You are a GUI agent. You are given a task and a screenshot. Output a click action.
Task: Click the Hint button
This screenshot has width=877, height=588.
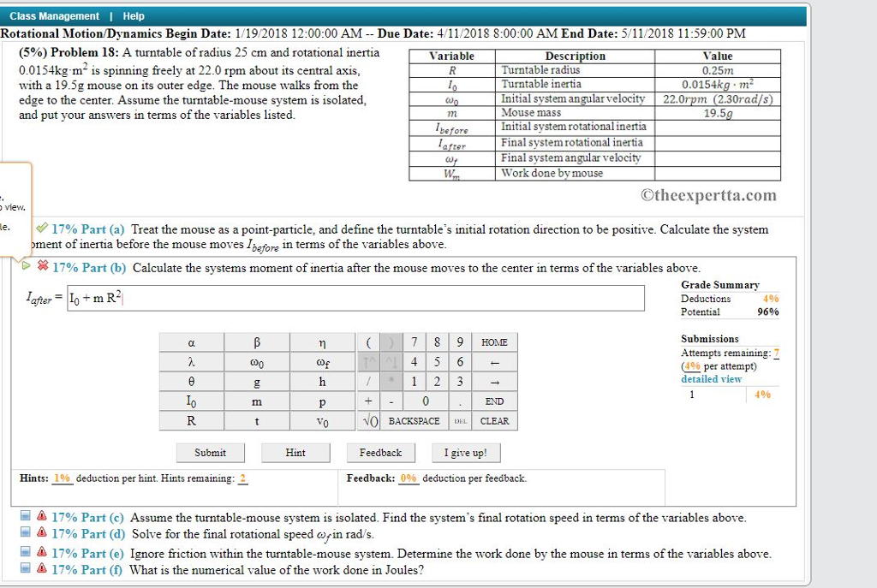coord(295,452)
